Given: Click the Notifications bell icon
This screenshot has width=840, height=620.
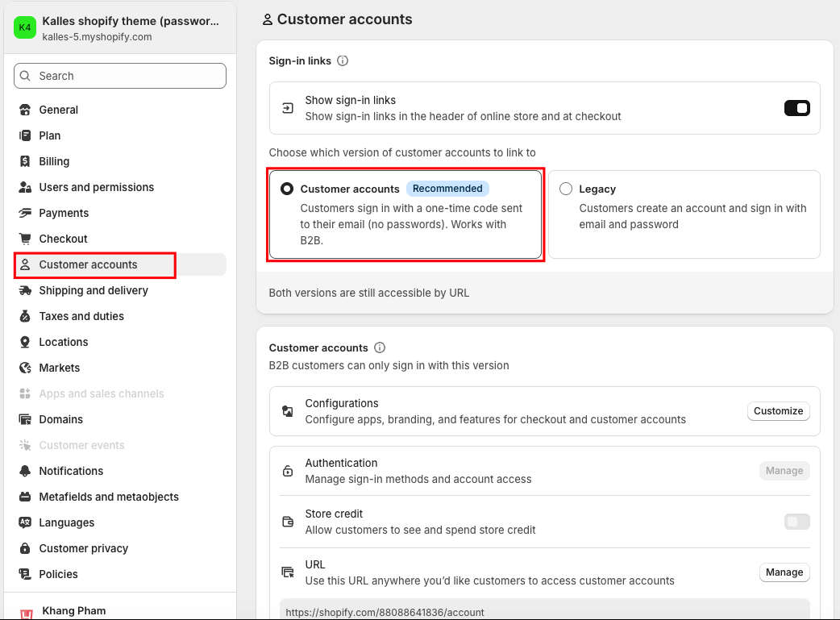Looking at the screenshot, I should (25, 471).
